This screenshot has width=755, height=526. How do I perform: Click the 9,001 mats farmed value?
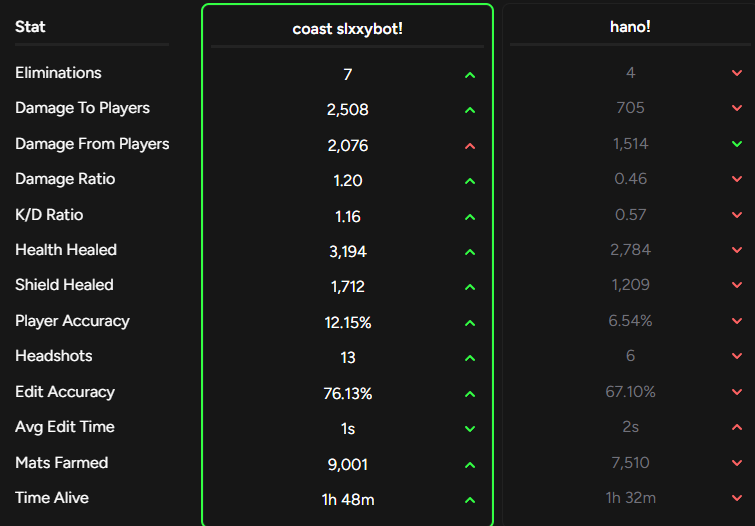[348, 464]
